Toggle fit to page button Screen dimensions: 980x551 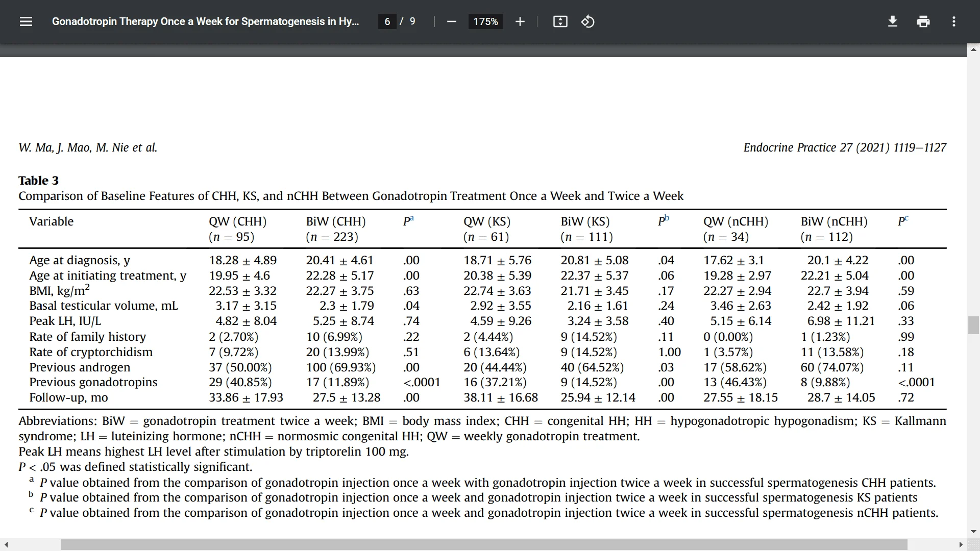point(560,21)
